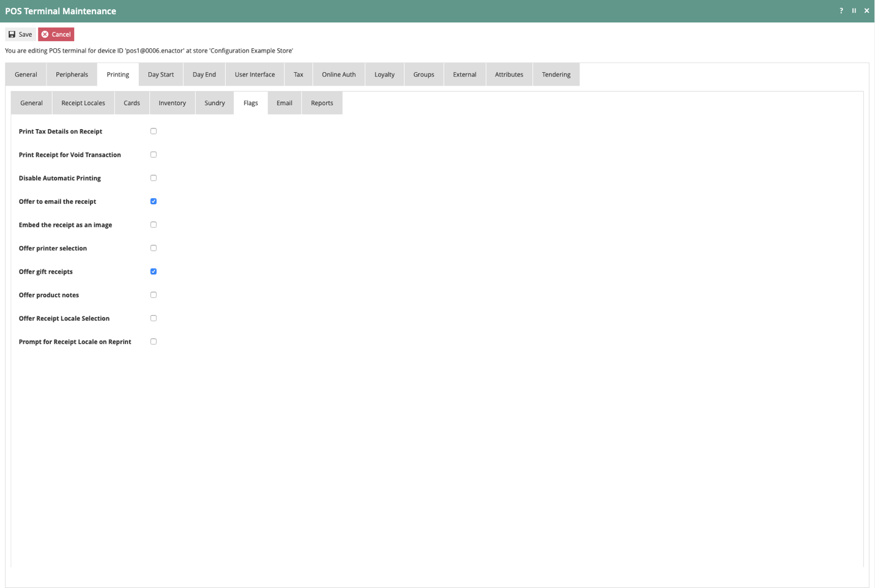The image size is (875, 588).
Task: Open the Tendering tab
Action: [556, 75]
